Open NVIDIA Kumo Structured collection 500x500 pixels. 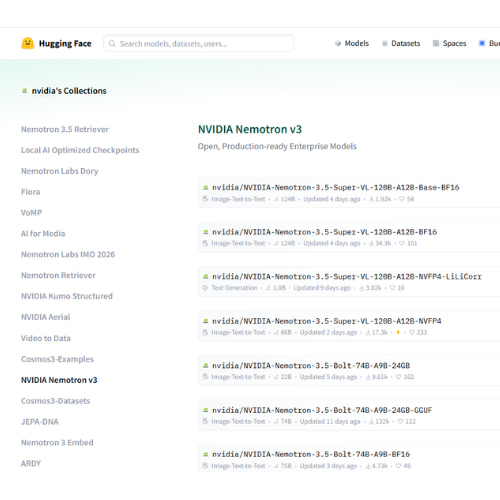point(67,296)
